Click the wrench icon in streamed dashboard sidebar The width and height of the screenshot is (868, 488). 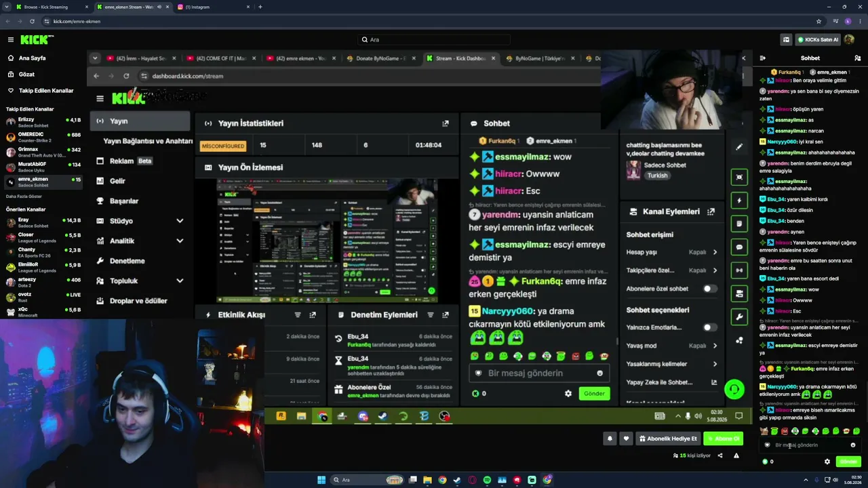739,317
